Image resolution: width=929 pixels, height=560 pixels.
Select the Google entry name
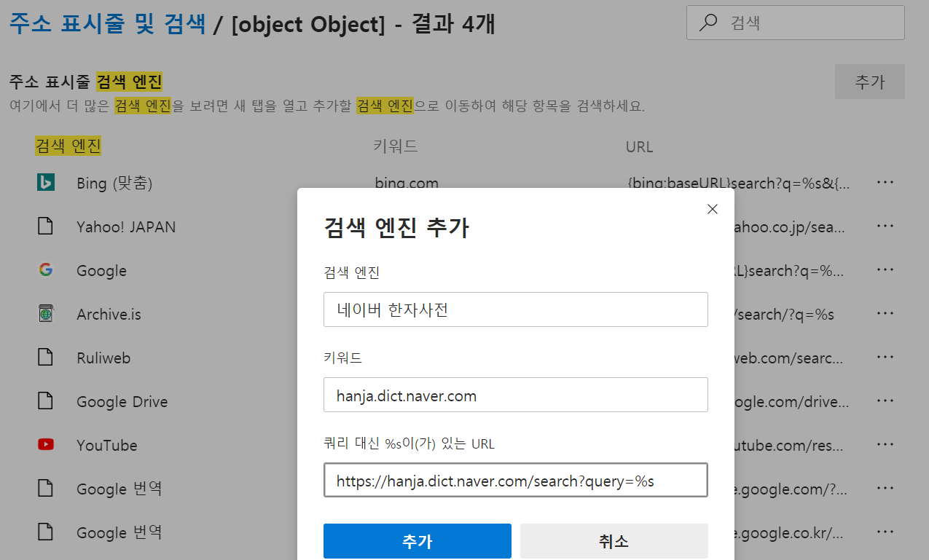(x=101, y=271)
